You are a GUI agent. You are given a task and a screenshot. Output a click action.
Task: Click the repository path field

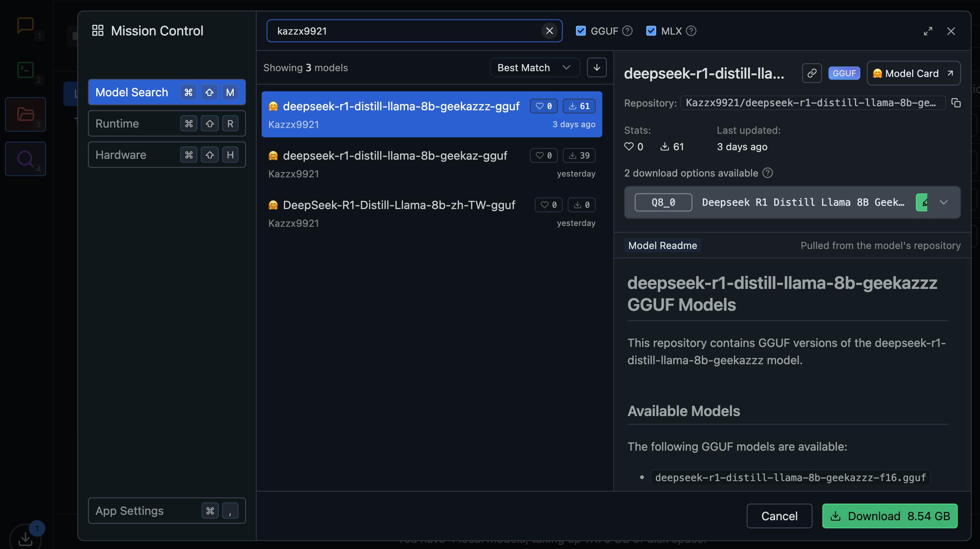point(813,103)
